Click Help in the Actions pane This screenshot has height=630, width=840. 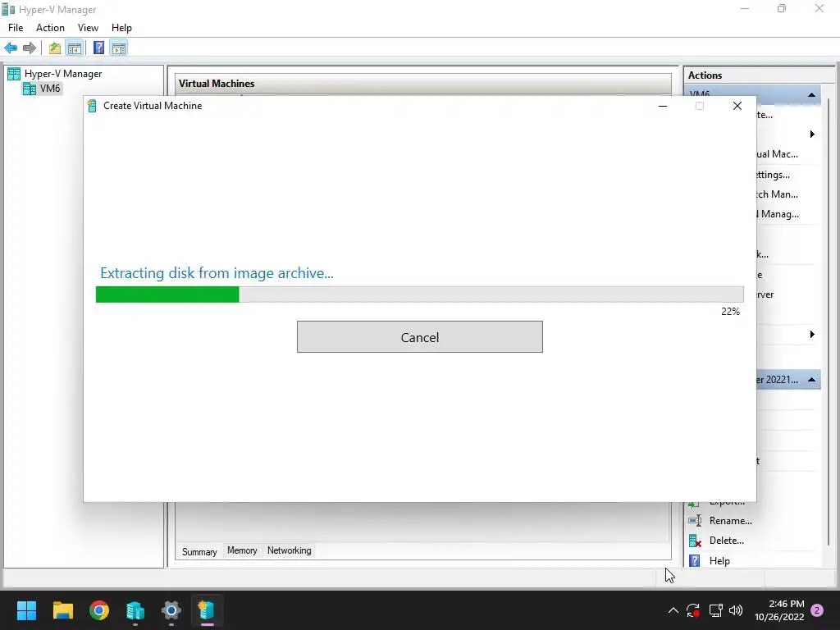[x=719, y=561]
